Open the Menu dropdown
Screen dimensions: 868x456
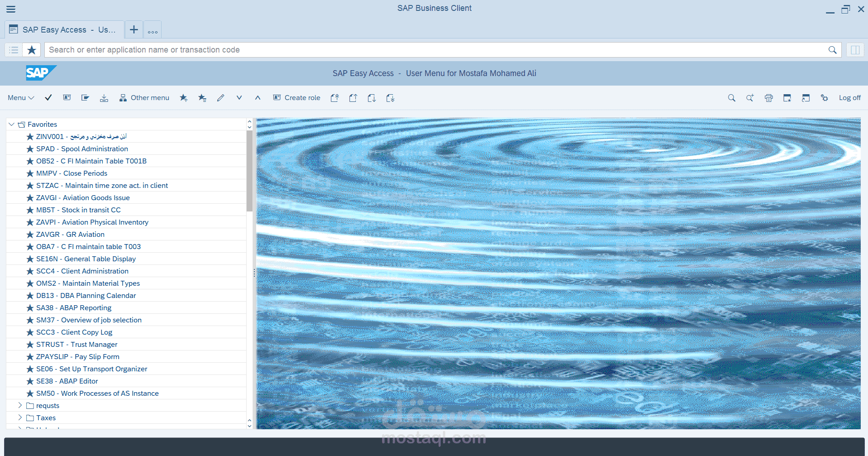(21, 98)
